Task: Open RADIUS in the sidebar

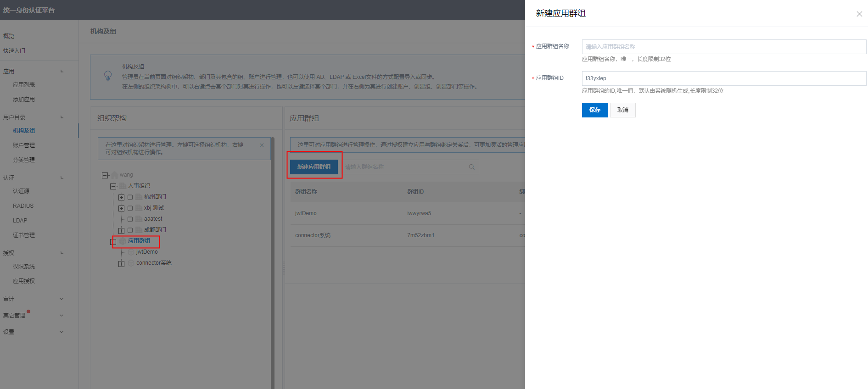Action: [23, 206]
